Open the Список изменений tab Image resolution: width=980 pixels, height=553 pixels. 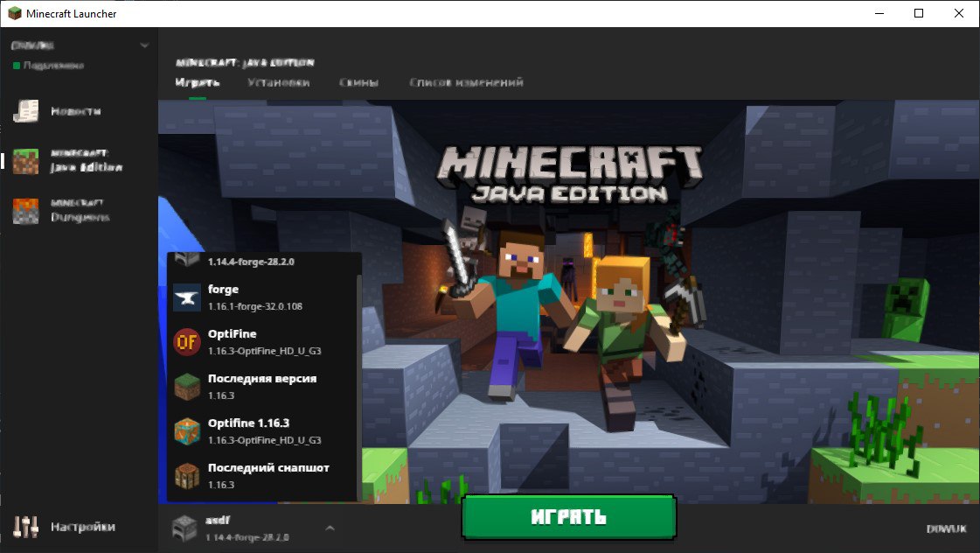click(x=466, y=82)
